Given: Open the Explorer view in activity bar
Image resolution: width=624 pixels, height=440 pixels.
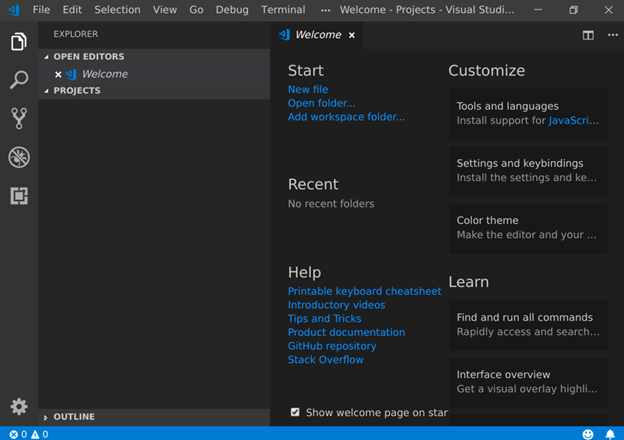Looking at the screenshot, I should click(19, 41).
